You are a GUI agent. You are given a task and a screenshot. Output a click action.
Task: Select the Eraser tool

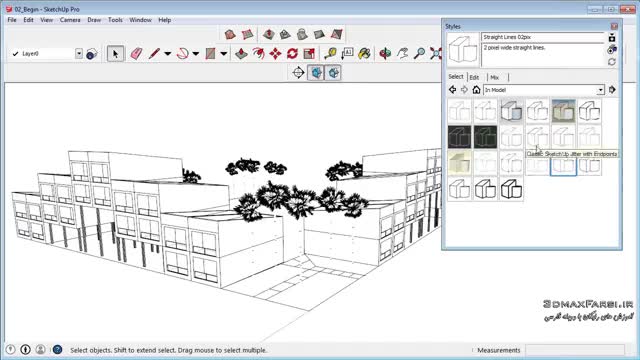coord(136,53)
